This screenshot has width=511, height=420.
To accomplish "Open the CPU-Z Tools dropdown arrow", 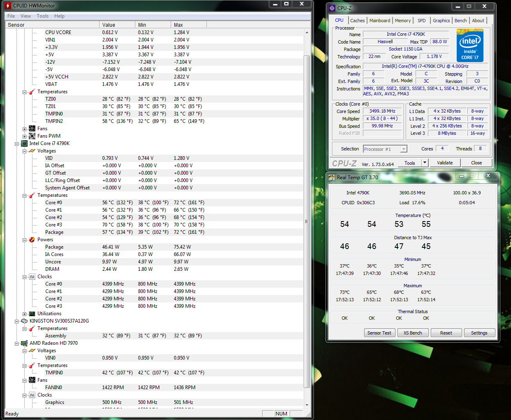I will pos(425,163).
